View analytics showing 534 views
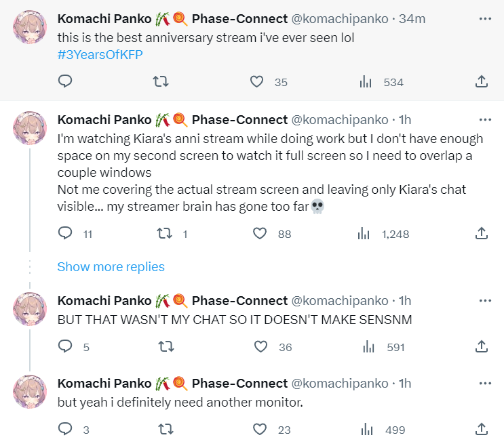Image resolution: width=504 pixels, height=448 pixels. (366, 82)
